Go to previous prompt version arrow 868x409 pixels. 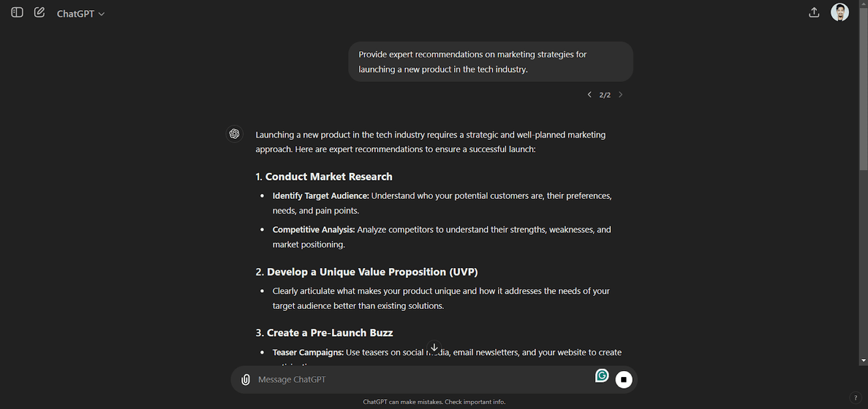[x=590, y=95]
